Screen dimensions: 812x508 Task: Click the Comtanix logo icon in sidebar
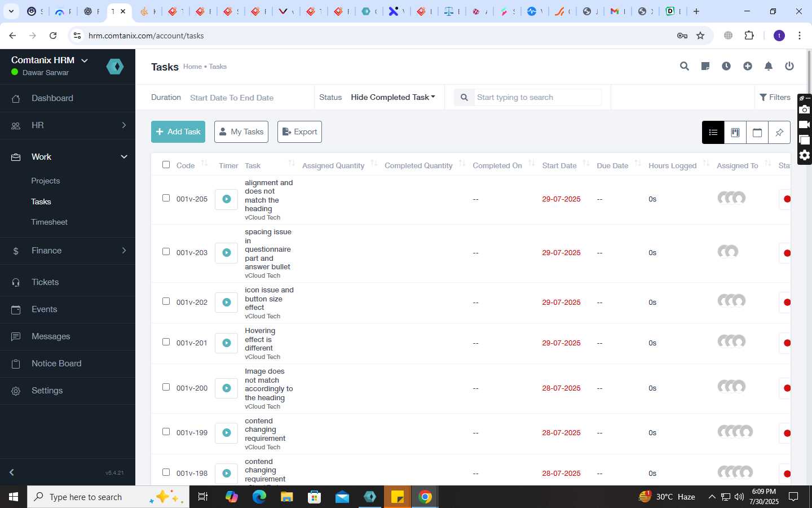(x=115, y=67)
